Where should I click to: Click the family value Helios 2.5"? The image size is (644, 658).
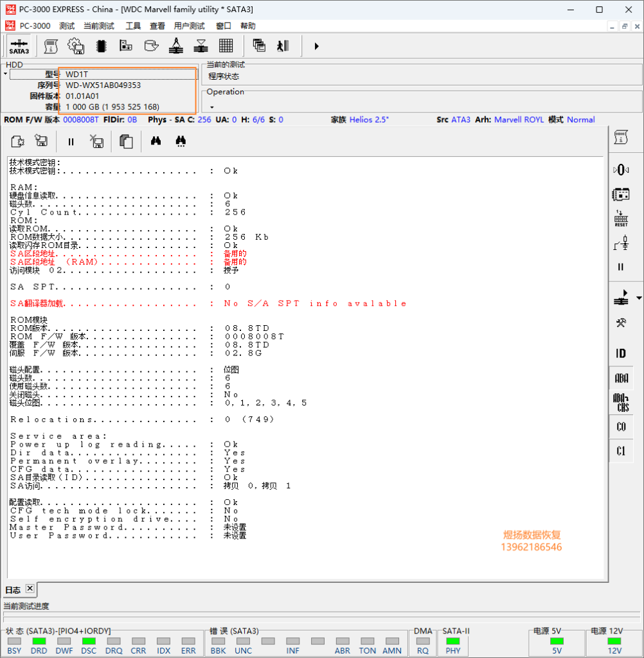369,120
